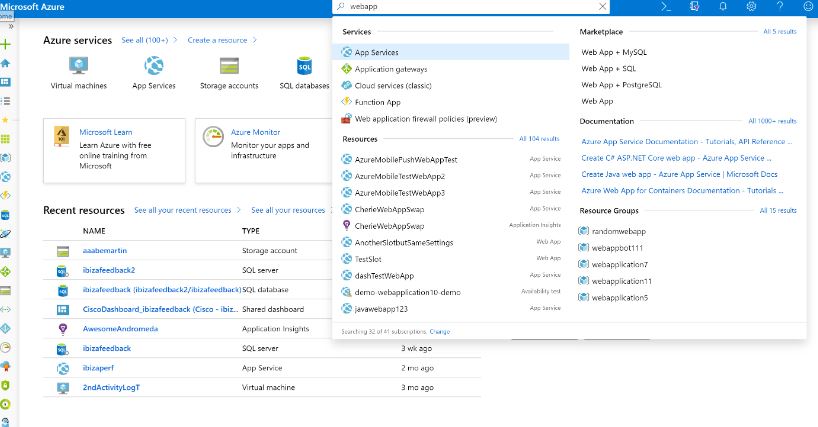
Task: Select Web App + MySQL marketplace item
Action: tap(614, 52)
